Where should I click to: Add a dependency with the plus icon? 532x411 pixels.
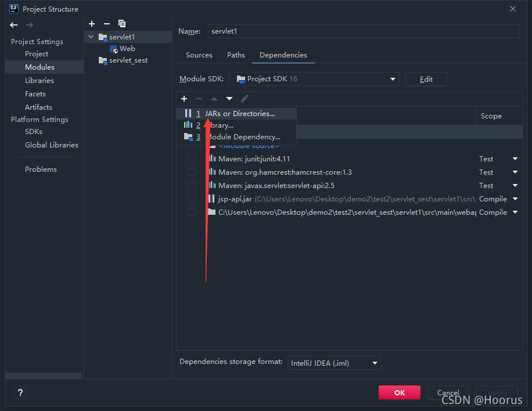click(x=184, y=99)
